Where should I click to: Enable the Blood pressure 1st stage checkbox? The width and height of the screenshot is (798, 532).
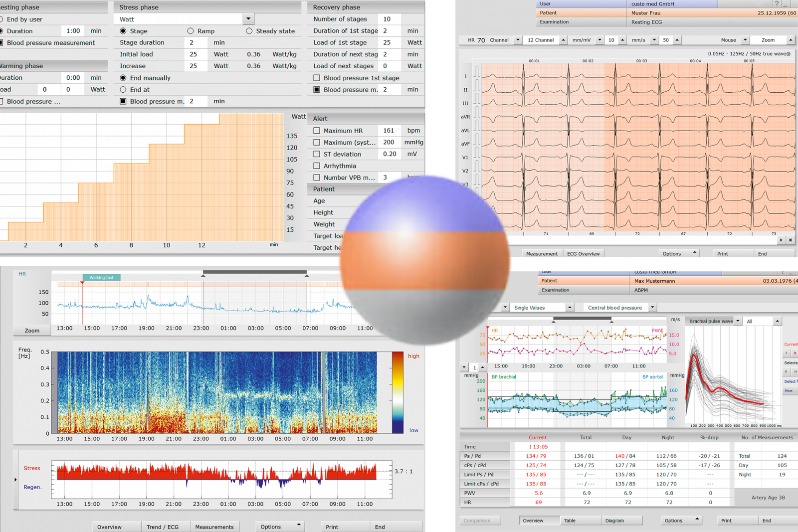(317, 78)
